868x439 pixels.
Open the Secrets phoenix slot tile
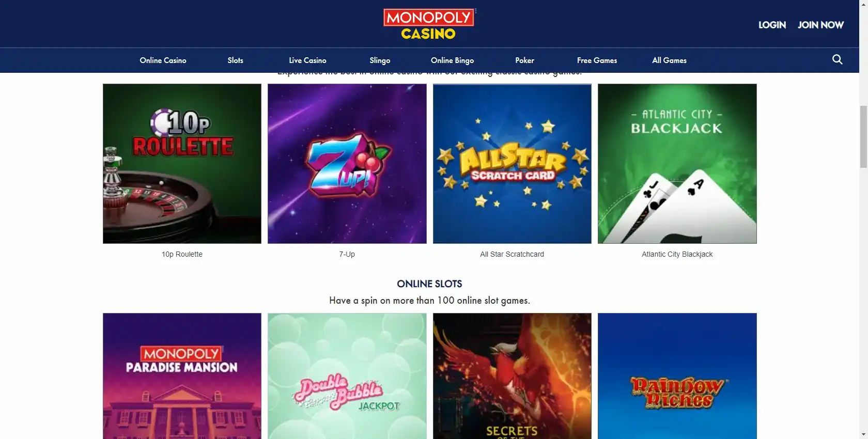click(x=512, y=376)
